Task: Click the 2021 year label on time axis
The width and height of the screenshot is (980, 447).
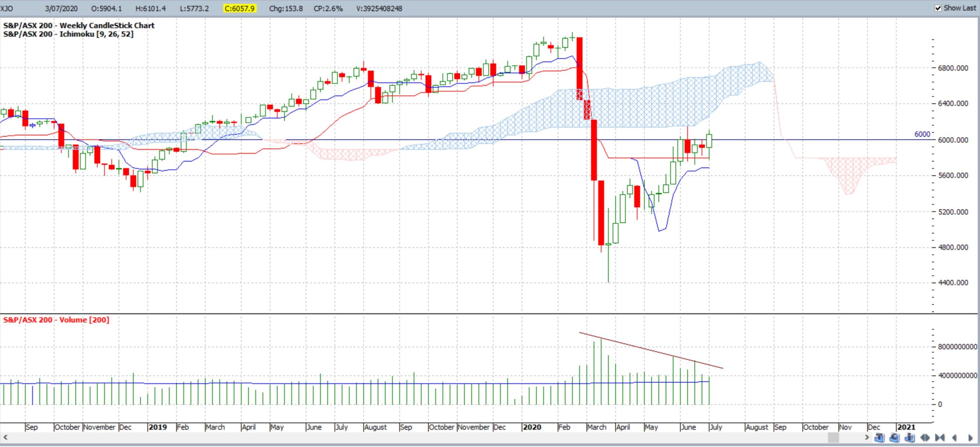Action: click(x=906, y=427)
